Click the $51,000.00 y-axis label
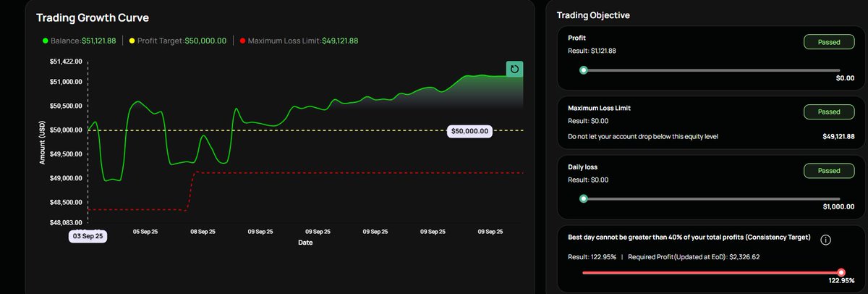The height and width of the screenshot is (294, 868). (x=66, y=82)
